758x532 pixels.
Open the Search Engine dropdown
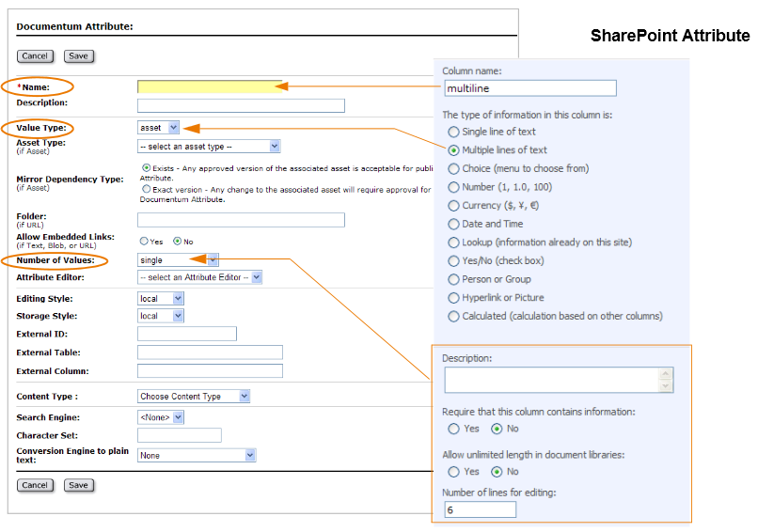pos(160,417)
